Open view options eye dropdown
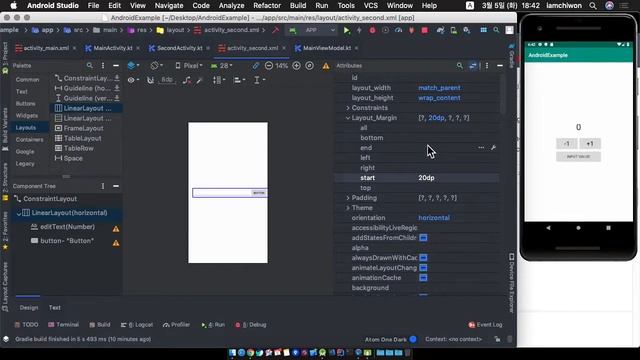 133,80
